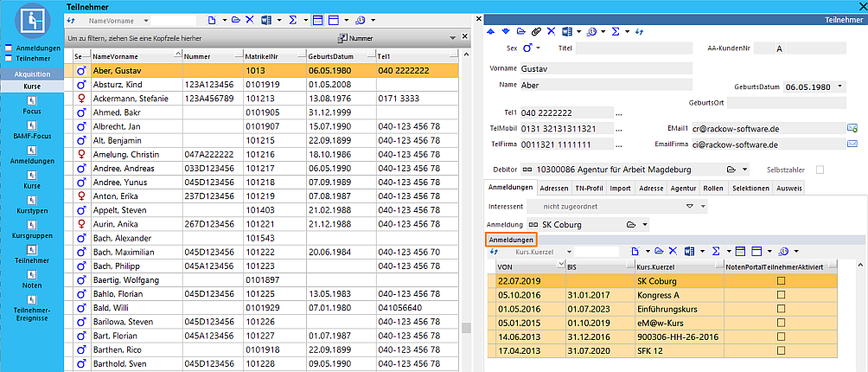Screen dimensions: 868x372
Task: Open the Kurs.Kuerzel search field dropdown
Action: [568, 252]
